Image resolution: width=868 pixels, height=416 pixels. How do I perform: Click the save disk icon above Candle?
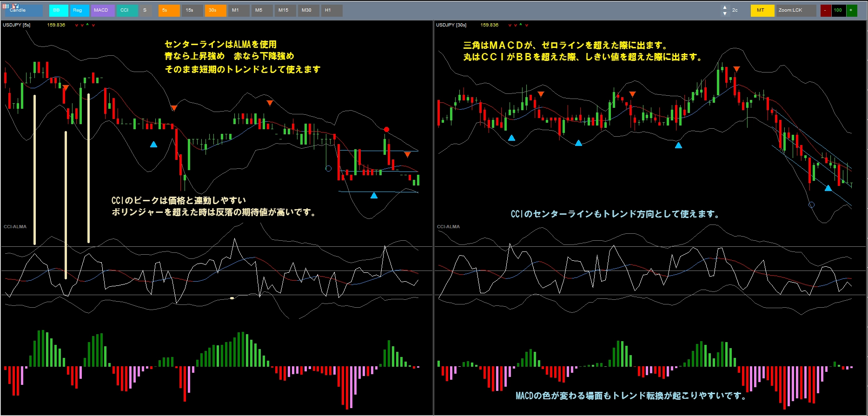15,6
